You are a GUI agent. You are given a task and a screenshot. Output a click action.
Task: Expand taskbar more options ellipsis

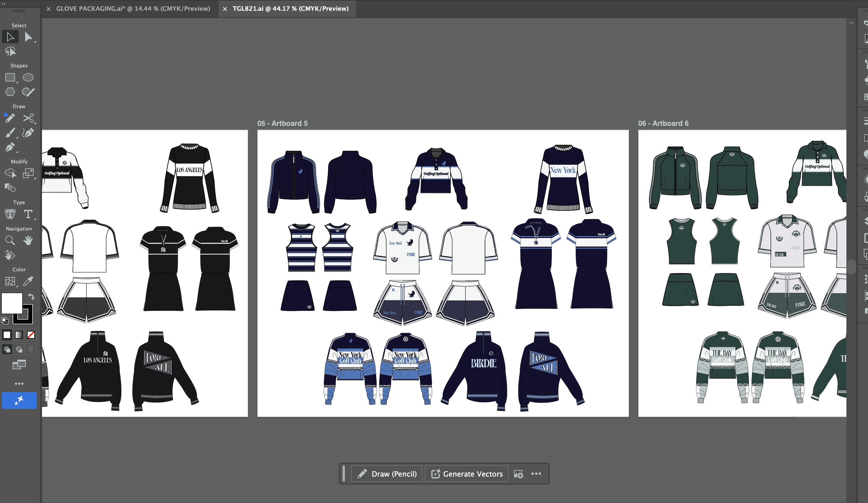coord(536,474)
